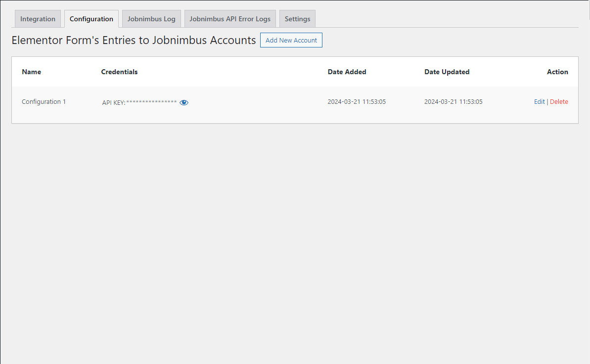Open the Jobnimbus API Error Logs tab
The image size is (590, 364).
(230, 19)
